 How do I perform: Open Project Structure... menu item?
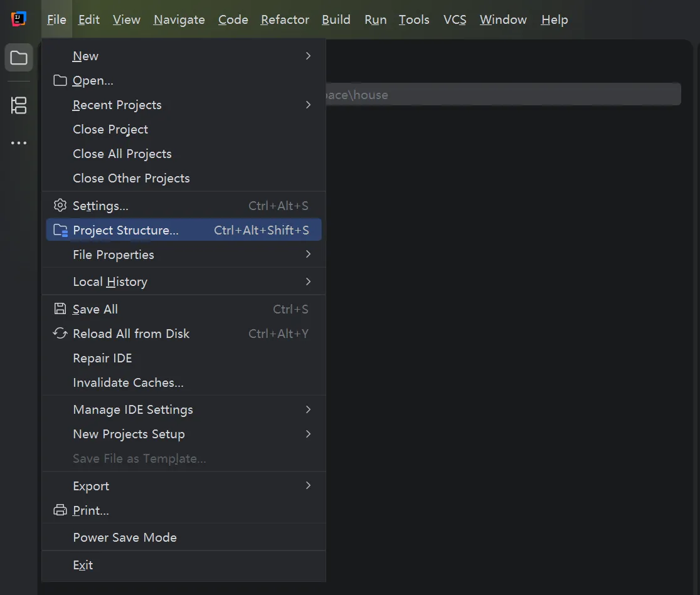(x=184, y=229)
